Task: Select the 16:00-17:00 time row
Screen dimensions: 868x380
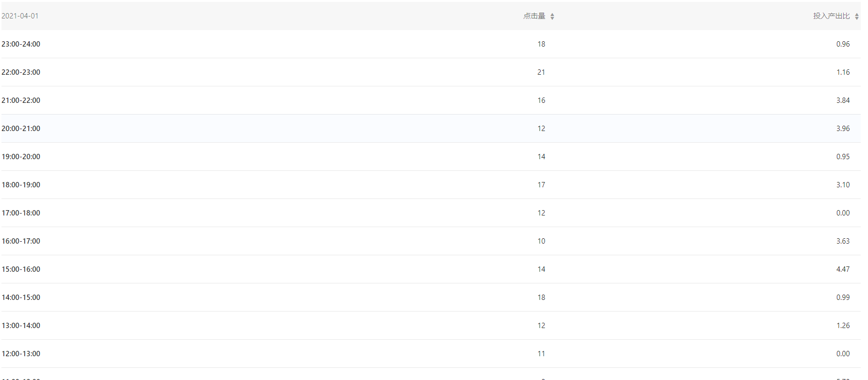Action: pyautogui.click(x=431, y=241)
